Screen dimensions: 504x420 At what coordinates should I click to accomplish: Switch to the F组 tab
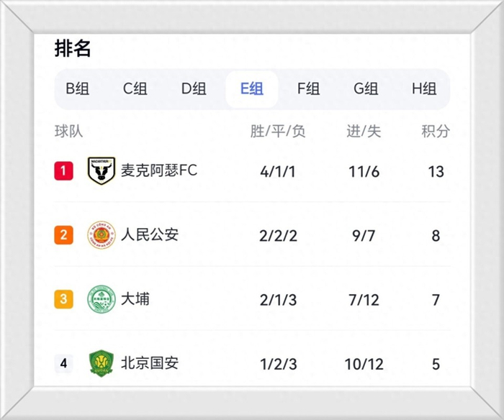309,89
